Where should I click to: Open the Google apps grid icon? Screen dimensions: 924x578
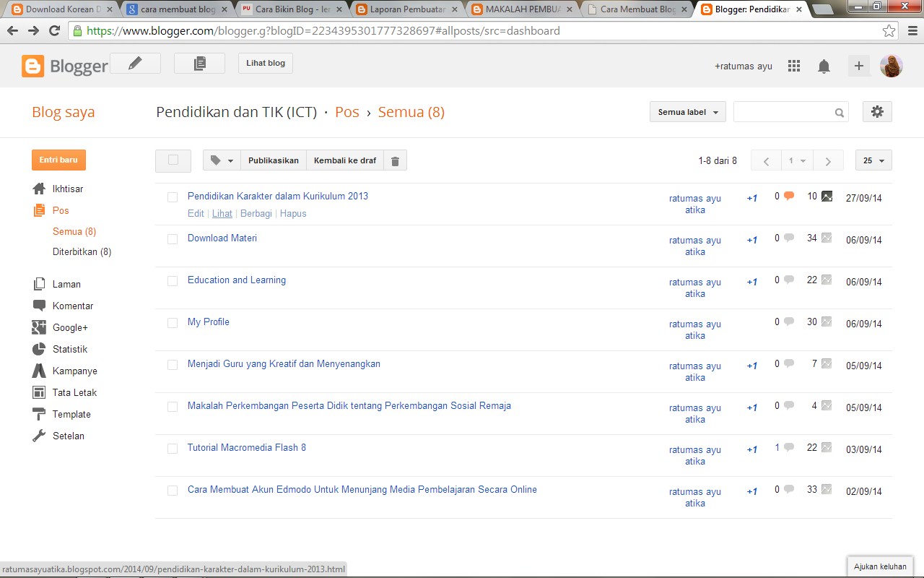(794, 66)
